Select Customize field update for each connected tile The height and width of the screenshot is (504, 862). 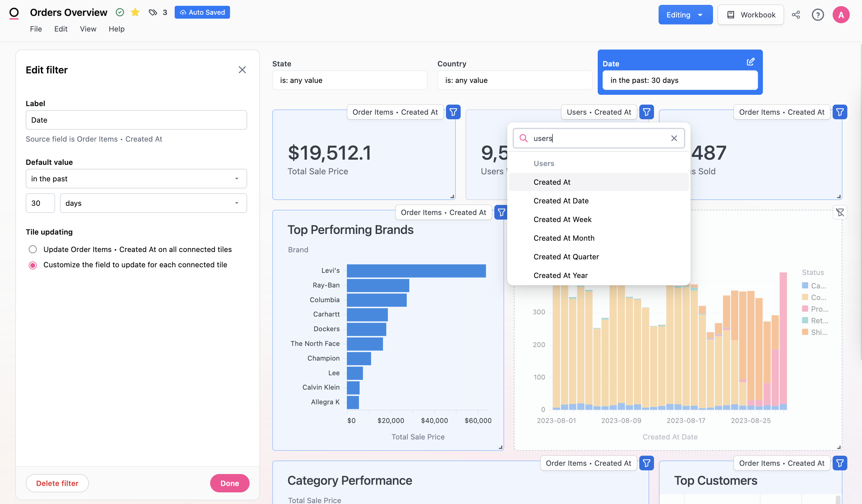[x=32, y=264]
